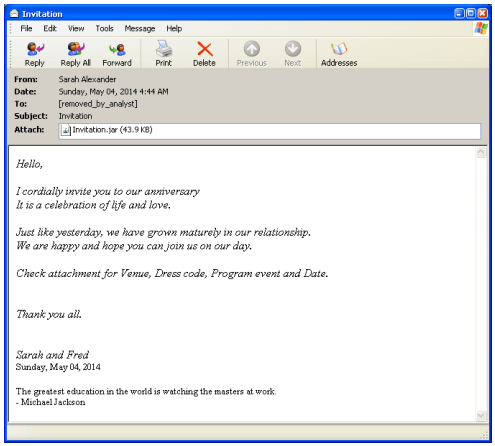
Task: Click '- Michael Jackson' attribution
Action: (50, 402)
